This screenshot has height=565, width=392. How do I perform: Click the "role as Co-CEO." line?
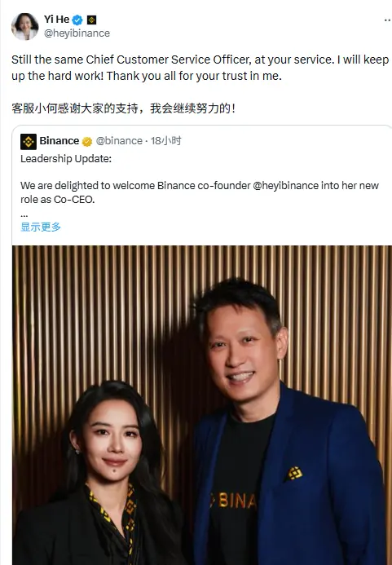pyautogui.click(x=58, y=200)
